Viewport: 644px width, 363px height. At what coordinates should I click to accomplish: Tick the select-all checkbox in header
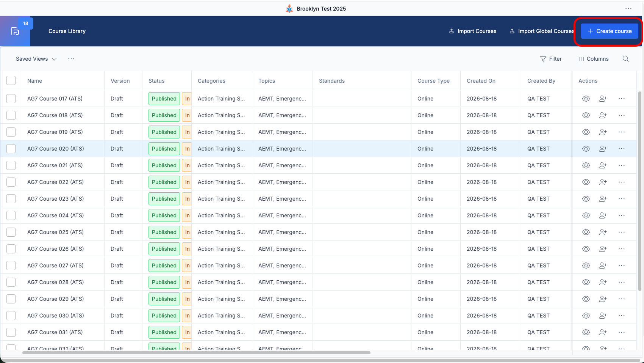point(11,80)
